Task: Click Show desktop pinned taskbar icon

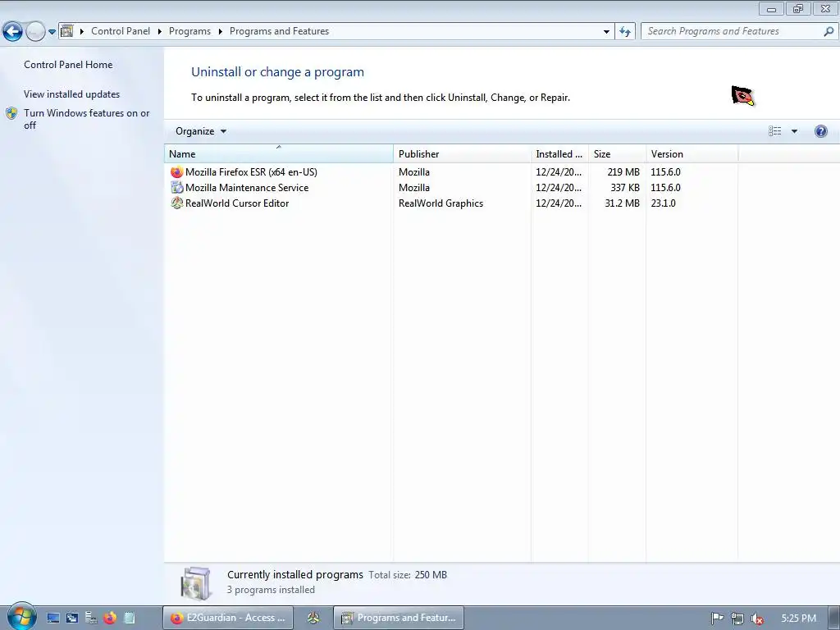Action: (x=53, y=619)
